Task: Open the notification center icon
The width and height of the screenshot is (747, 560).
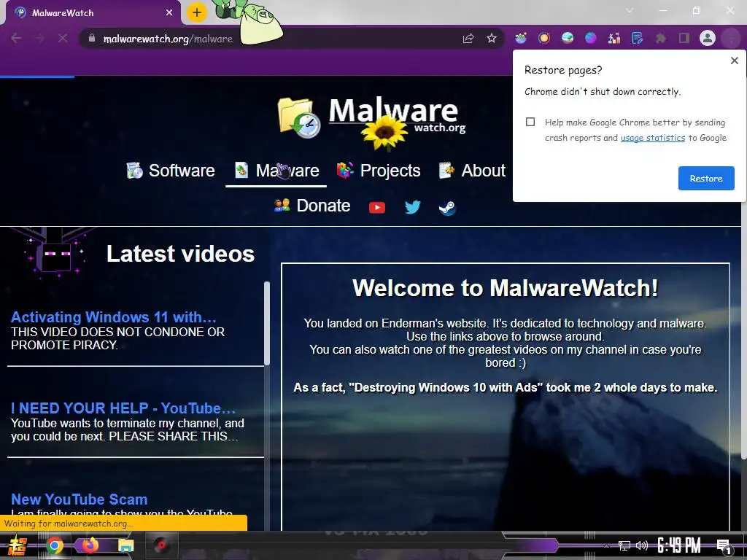Action: [x=724, y=547]
